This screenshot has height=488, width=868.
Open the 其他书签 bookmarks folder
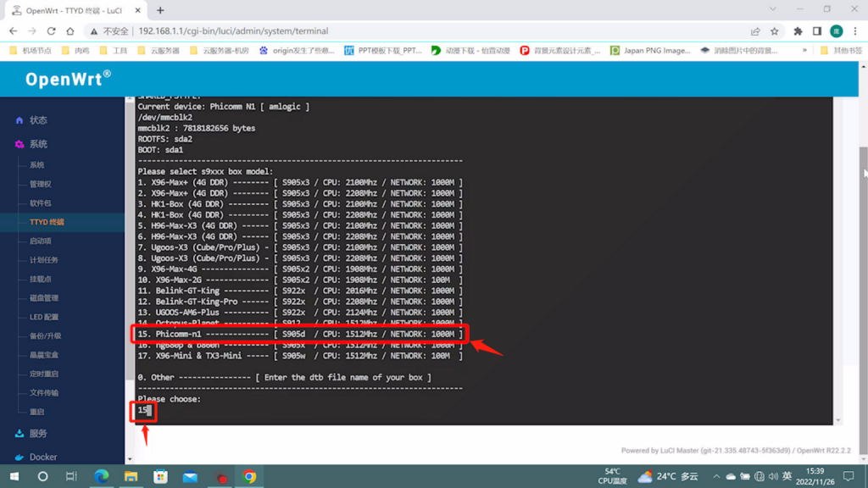point(841,50)
